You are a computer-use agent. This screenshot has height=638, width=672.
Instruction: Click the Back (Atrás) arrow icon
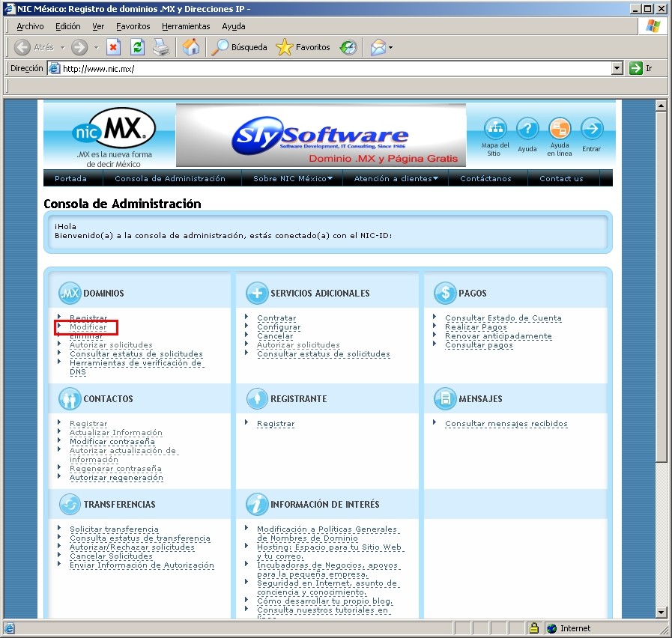(x=22, y=47)
